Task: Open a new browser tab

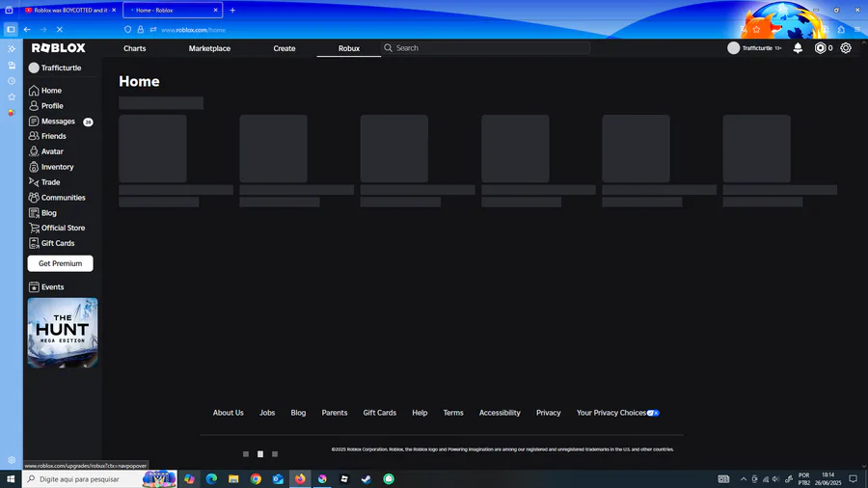Action: click(232, 10)
